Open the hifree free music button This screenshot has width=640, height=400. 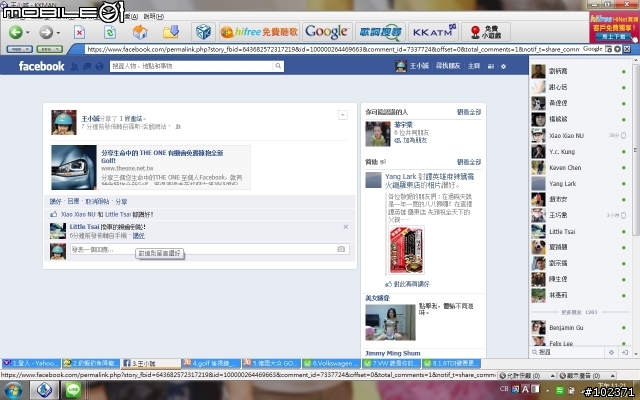259,32
